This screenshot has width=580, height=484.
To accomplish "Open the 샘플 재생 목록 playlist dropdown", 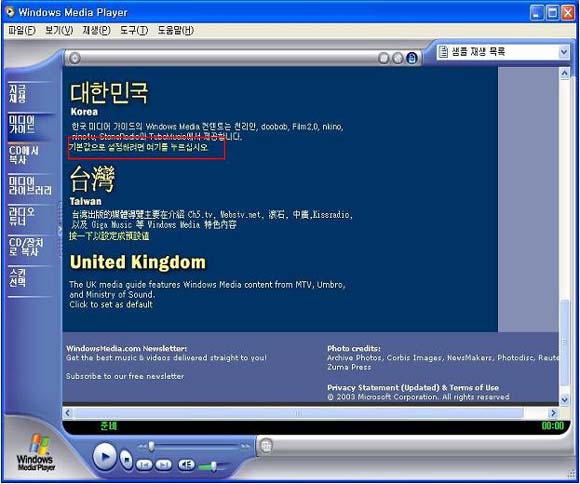I will (564, 52).
